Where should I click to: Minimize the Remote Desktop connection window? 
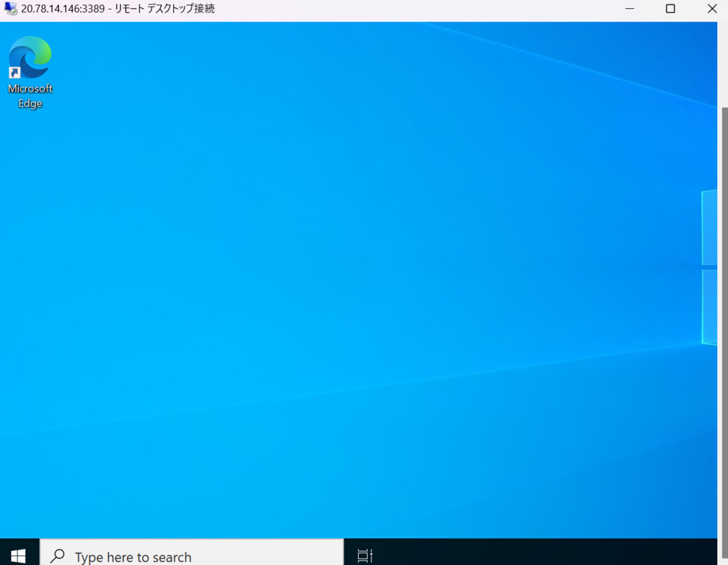(630, 9)
